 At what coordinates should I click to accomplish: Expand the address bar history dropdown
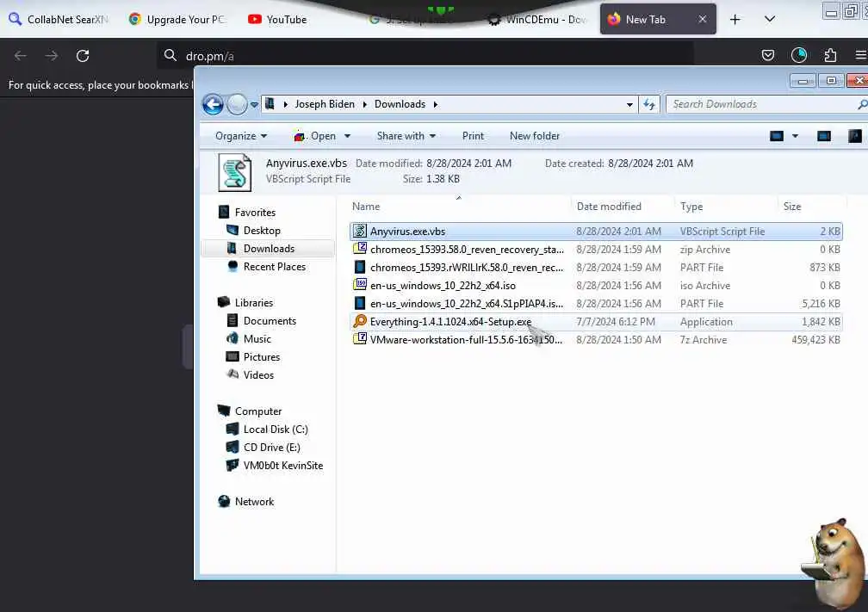tap(629, 105)
